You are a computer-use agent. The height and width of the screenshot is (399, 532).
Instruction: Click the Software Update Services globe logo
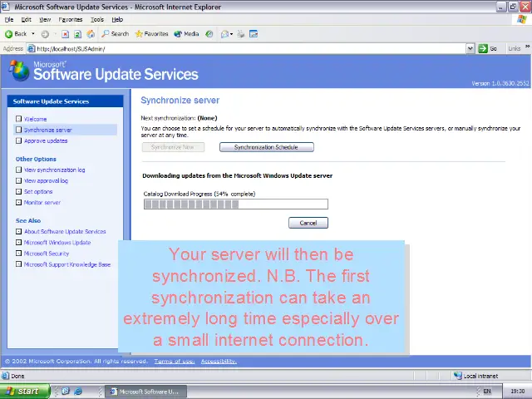pos(19,71)
